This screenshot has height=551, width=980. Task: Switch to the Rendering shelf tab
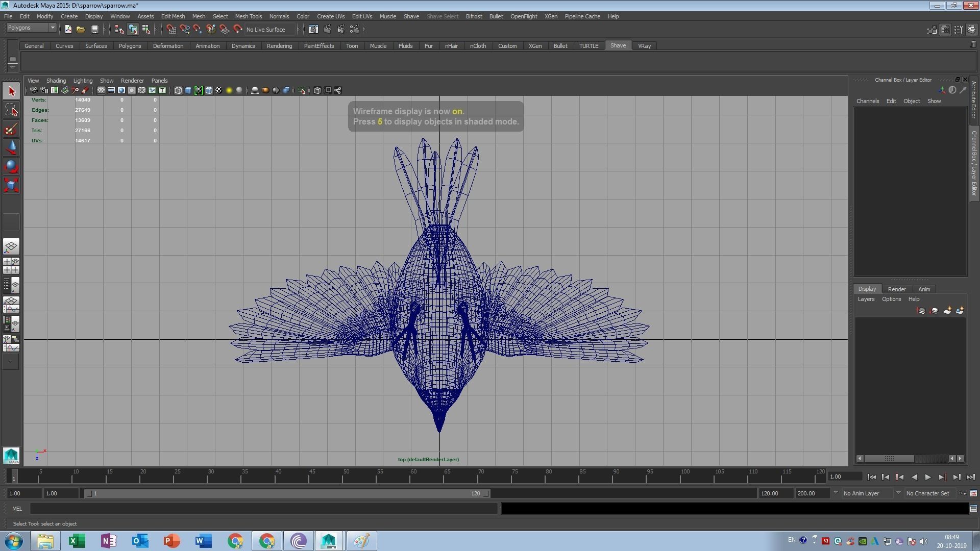click(279, 46)
